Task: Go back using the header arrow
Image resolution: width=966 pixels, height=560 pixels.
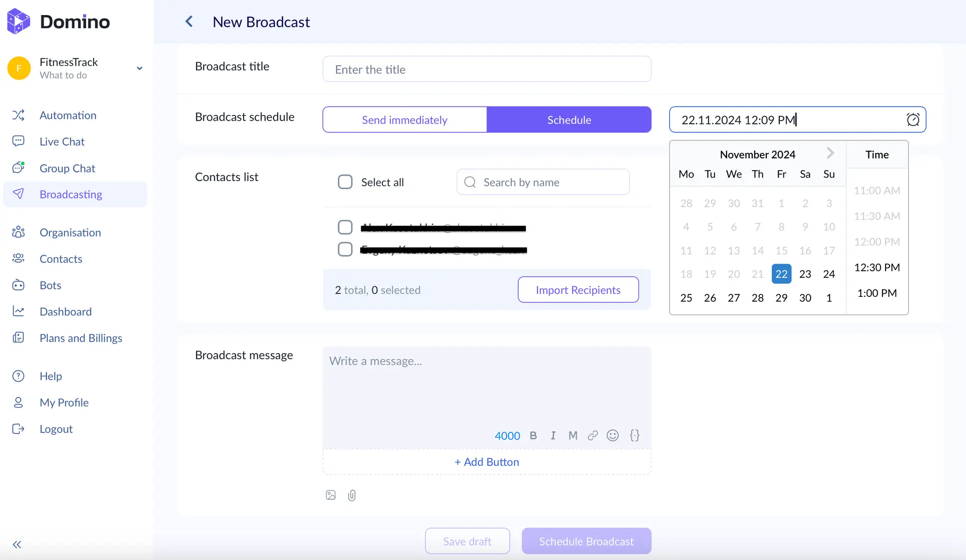Action: tap(189, 22)
